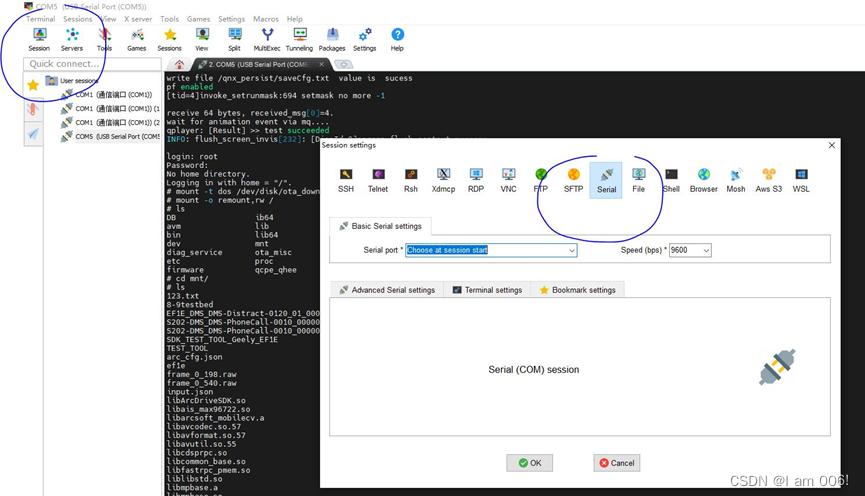Open the Tools toolbar icon
This screenshot has width=865, height=496.
click(x=104, y=40)
